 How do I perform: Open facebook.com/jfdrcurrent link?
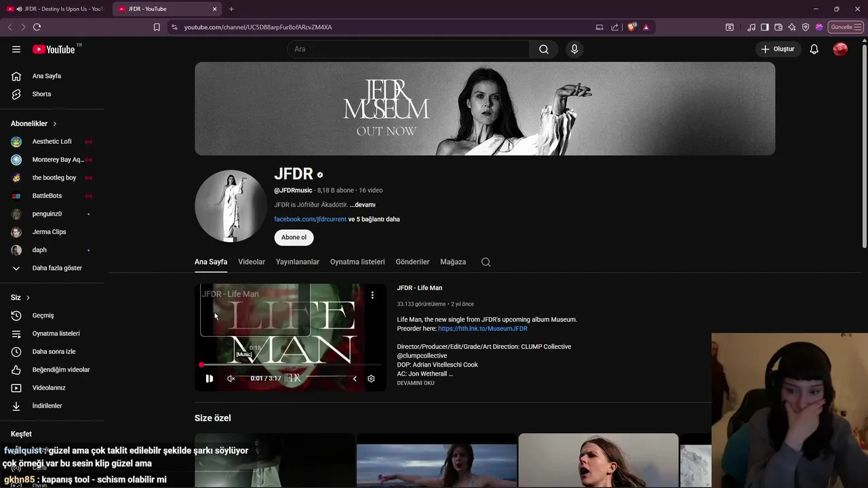[x=310, y=219]
